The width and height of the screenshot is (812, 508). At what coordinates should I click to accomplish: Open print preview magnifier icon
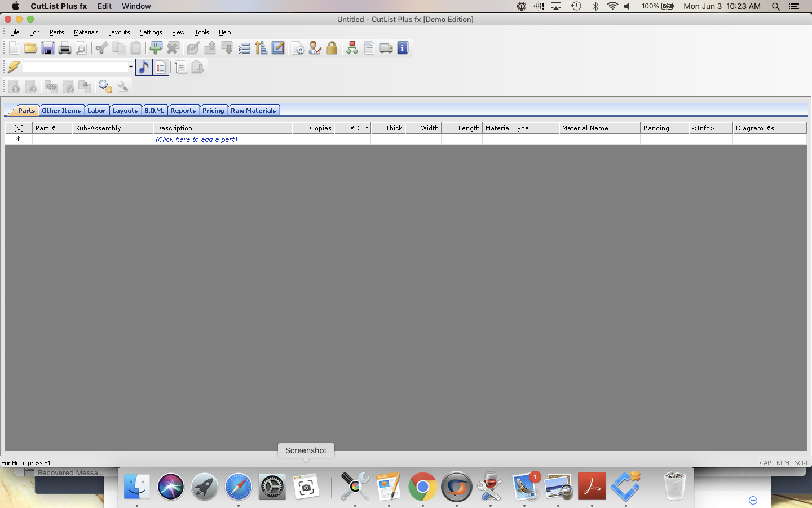pyautogui.click(x=82, y=49)
